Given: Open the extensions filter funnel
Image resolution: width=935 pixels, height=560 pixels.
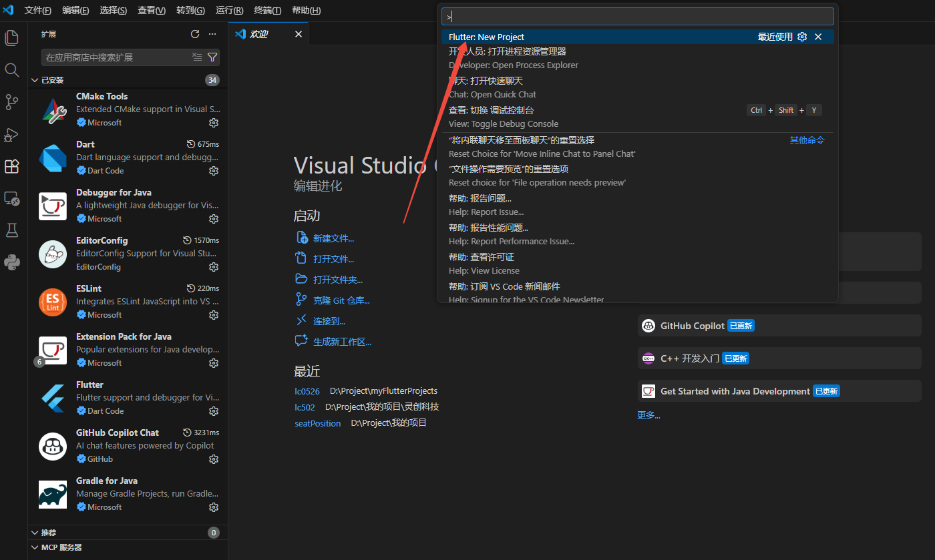Looking at the screenshot, I should click(x=212, y=57).
